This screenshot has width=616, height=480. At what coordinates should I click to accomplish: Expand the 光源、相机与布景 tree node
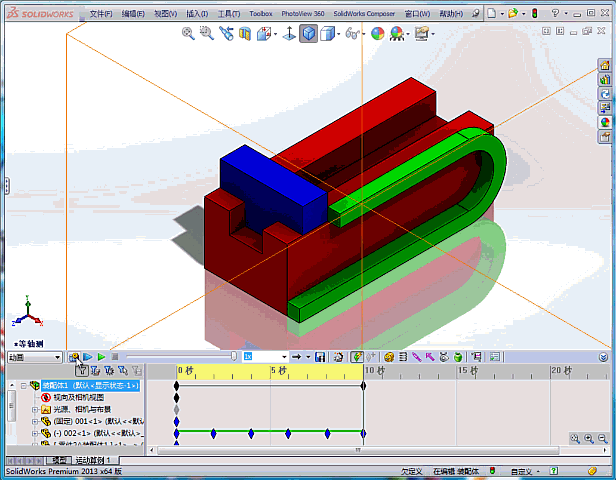click(34, 409)
